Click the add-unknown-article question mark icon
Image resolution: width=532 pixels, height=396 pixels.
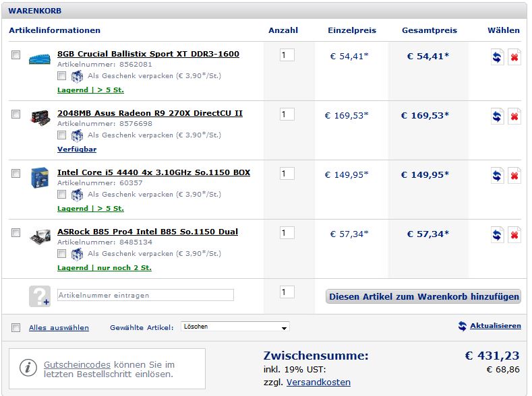click(x=40, y=296)
